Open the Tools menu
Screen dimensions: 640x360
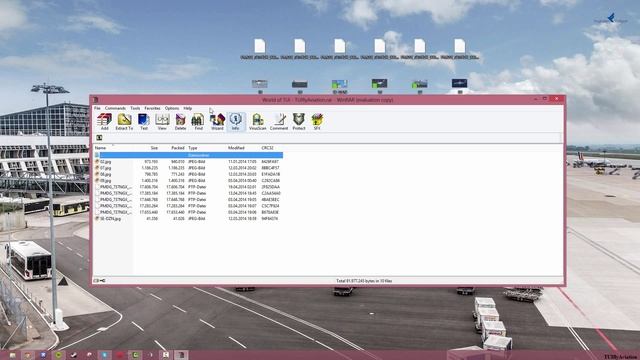[135, 108]
